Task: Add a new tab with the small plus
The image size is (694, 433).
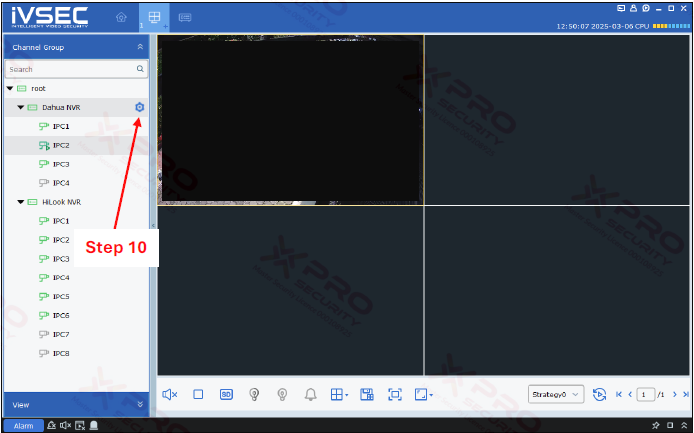Action: 166,26
